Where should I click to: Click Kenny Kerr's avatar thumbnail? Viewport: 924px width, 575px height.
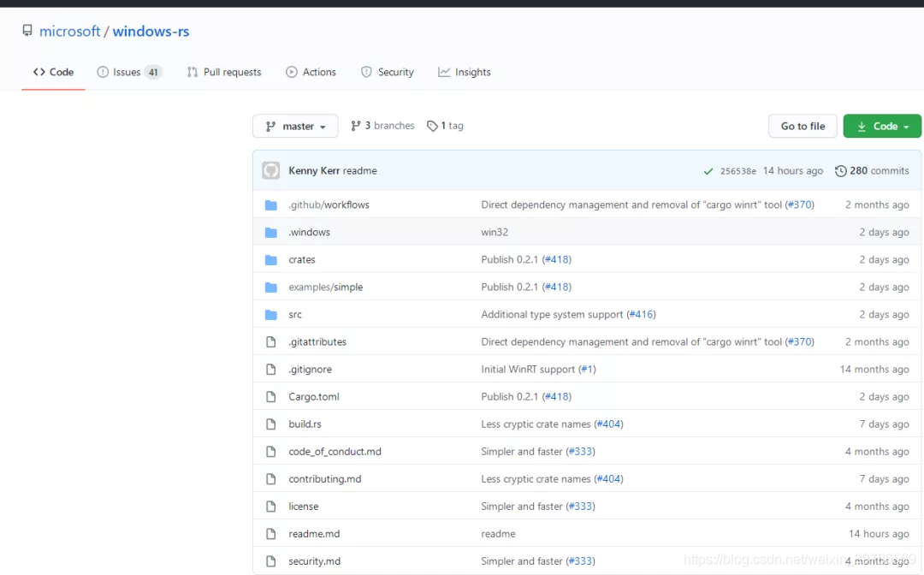(271, 170)
